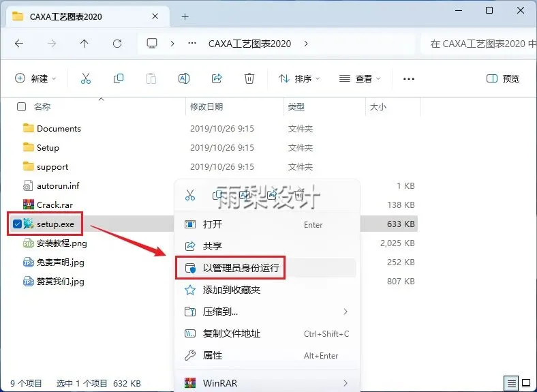Go up one folder level arrow
Image resolution: width=537 pixels, height=392 pixels.
coord(85,44)
